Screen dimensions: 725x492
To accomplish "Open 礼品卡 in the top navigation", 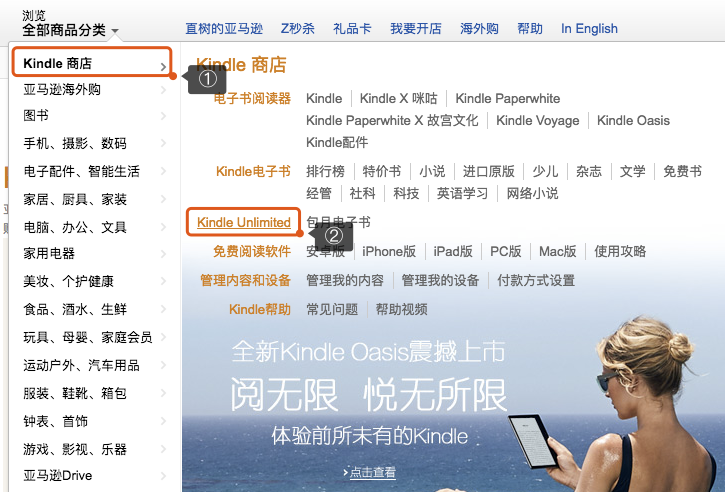I will click(x=352, y=28).
